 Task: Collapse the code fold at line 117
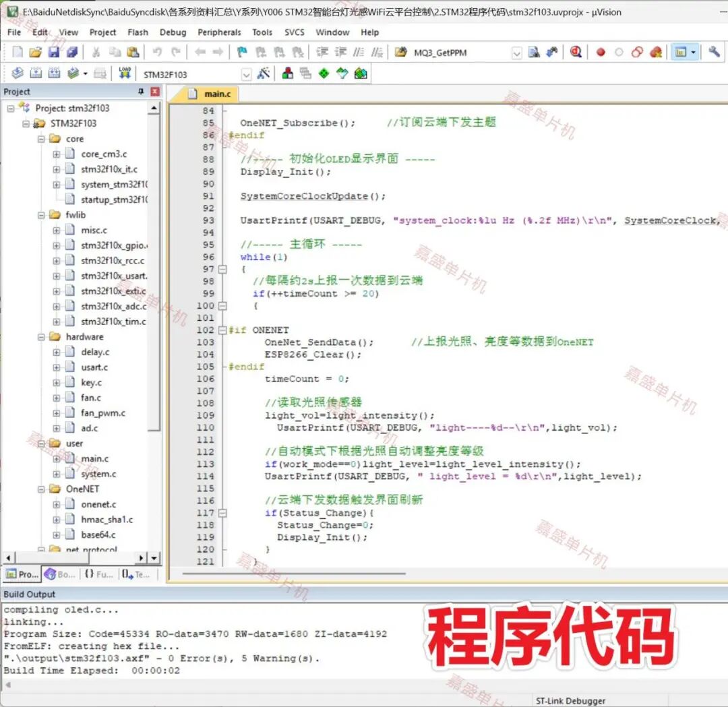tap(223, 513)
